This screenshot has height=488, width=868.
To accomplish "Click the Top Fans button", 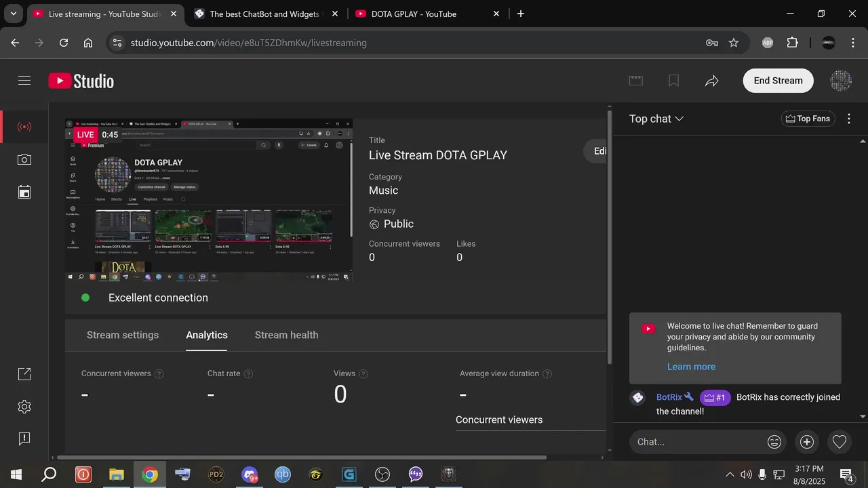I will 808,119.
